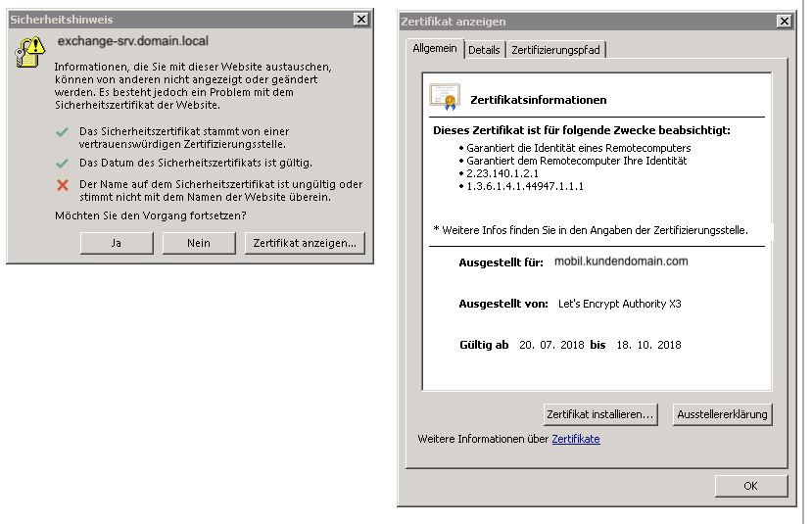Screen dimensions: 812x524
Task: Click the start date 20. 07. 2018
Action: tap(551, 345)
